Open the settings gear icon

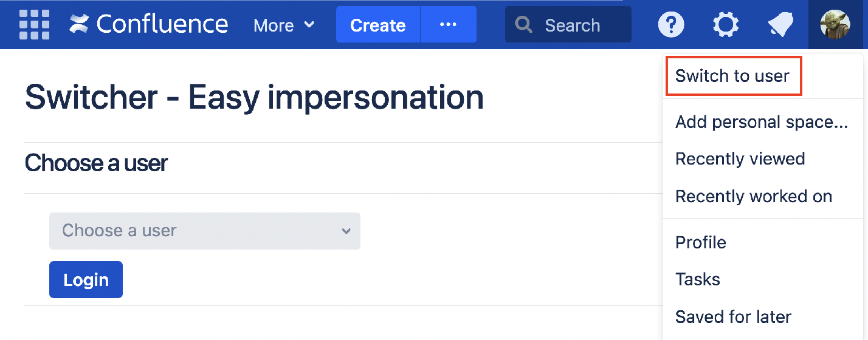pyautogui.click(x=725, y=25)
